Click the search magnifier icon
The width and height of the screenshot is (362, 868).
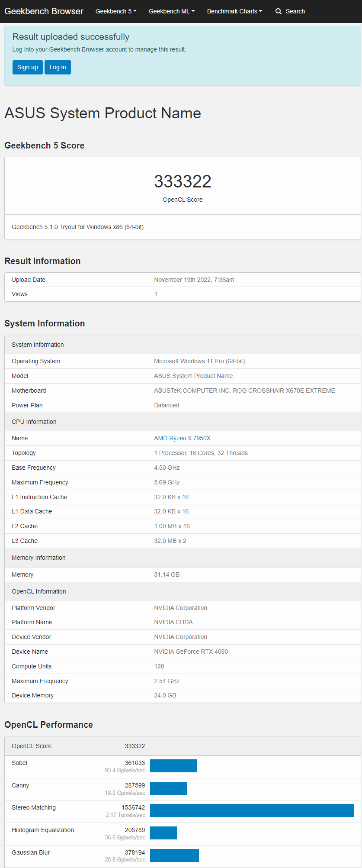279,11
